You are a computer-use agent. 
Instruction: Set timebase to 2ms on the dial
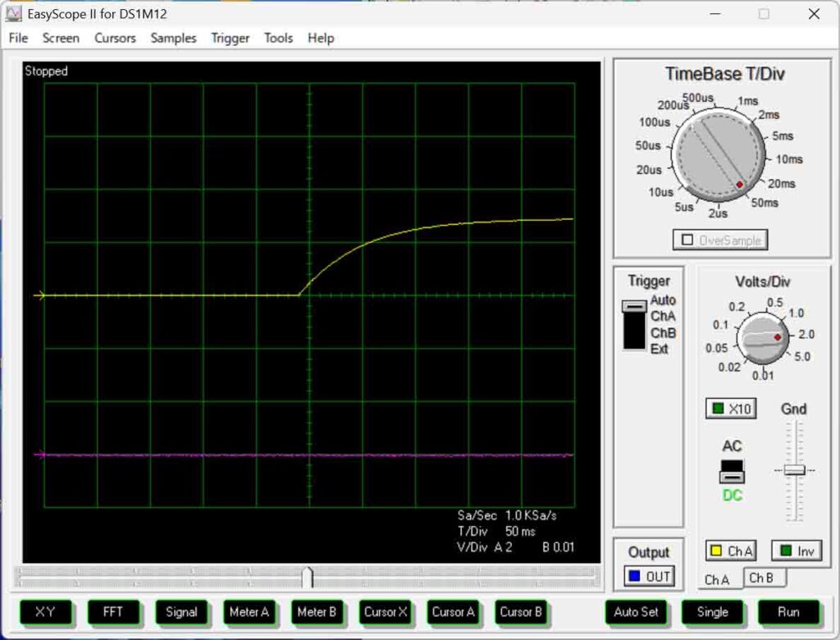coord(769,115)
